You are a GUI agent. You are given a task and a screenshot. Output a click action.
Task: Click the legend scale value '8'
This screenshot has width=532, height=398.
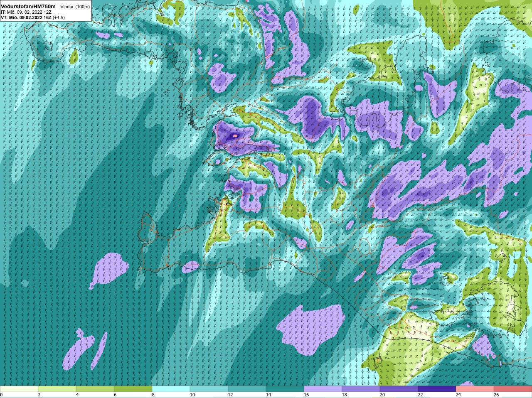tap(153, 395)
